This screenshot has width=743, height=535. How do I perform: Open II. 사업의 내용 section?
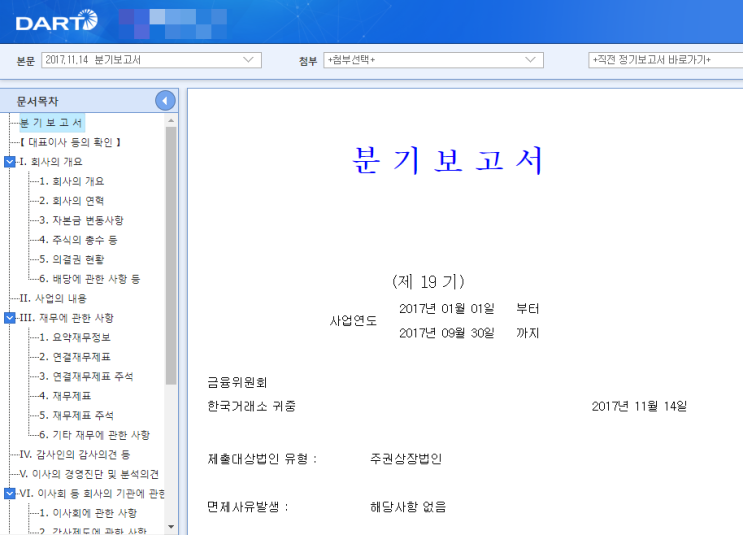54,298
